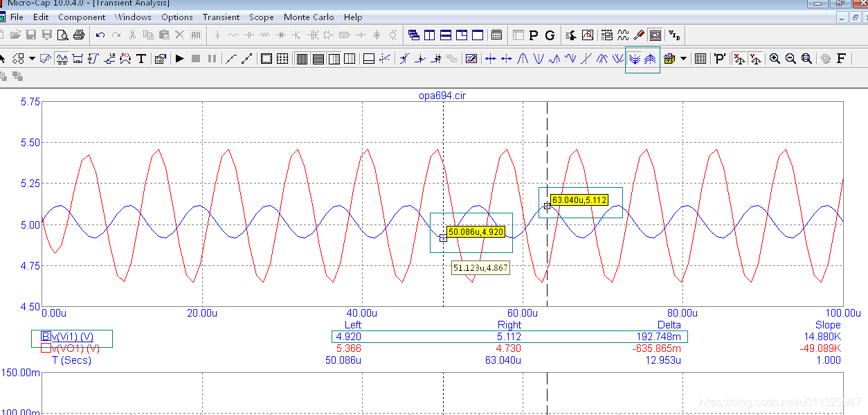
Task: Select the v(VO1) (V) waveform label
Action: tap(75, 348)
